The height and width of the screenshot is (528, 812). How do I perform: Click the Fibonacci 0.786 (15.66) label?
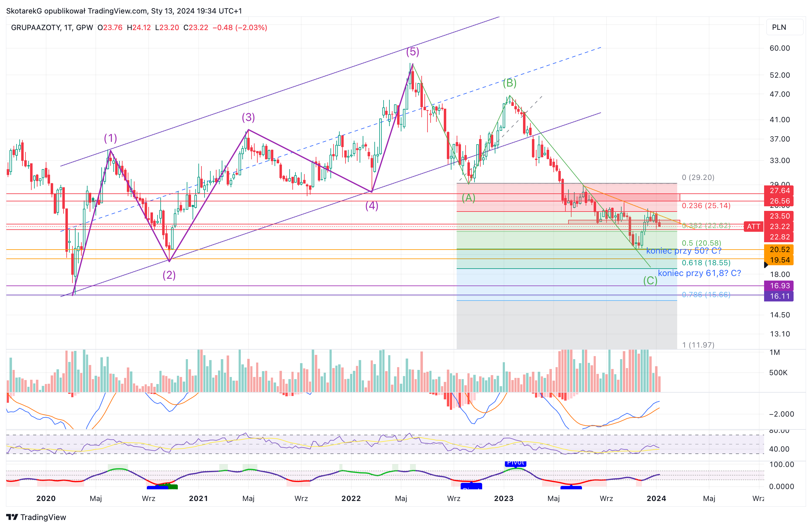point(706,295)
